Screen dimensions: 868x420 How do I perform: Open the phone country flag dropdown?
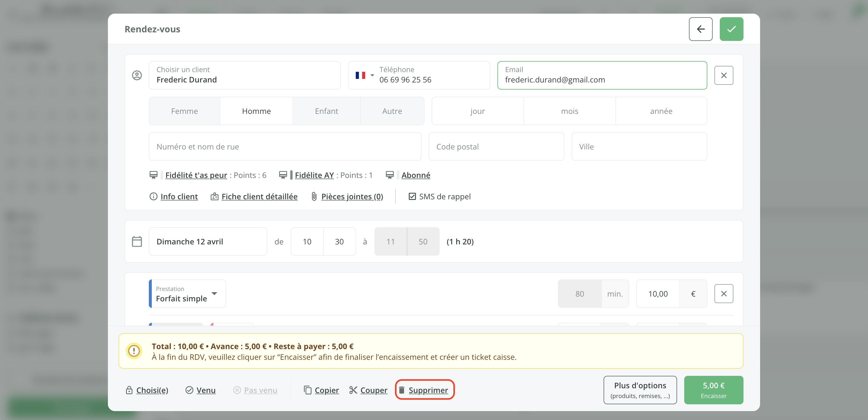[x=365, y=75]
